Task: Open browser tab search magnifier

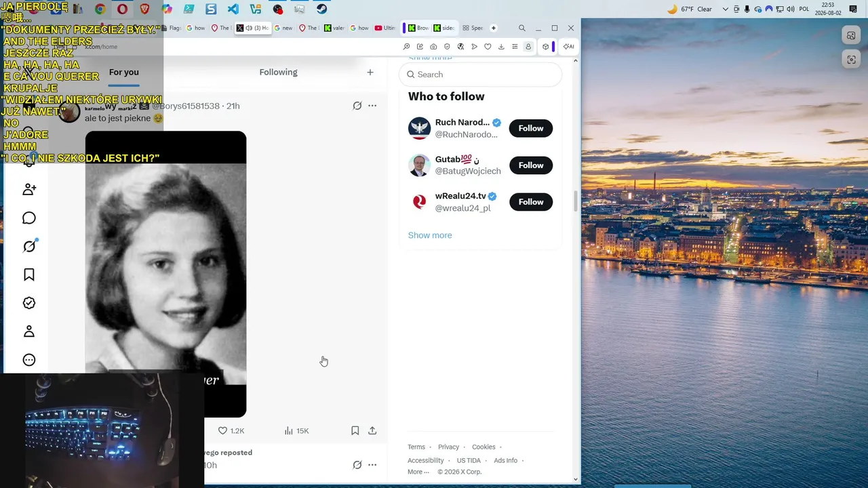Action: 521,28
